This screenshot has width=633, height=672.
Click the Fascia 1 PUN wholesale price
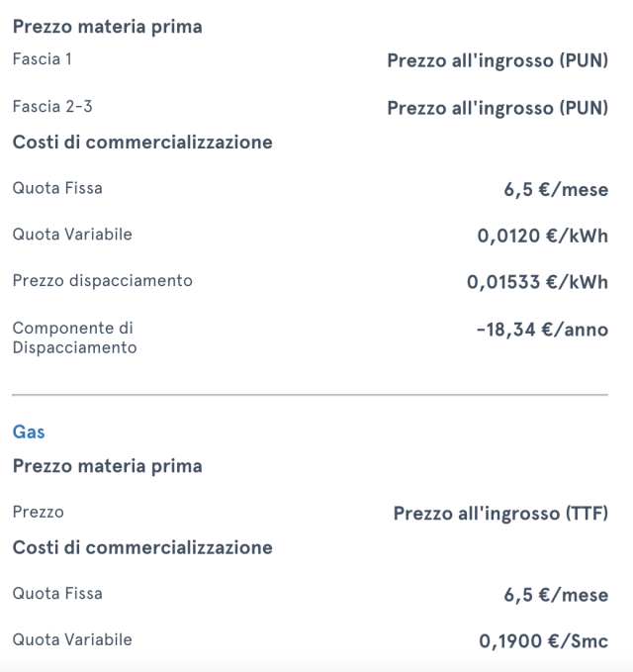click(497, 60)
